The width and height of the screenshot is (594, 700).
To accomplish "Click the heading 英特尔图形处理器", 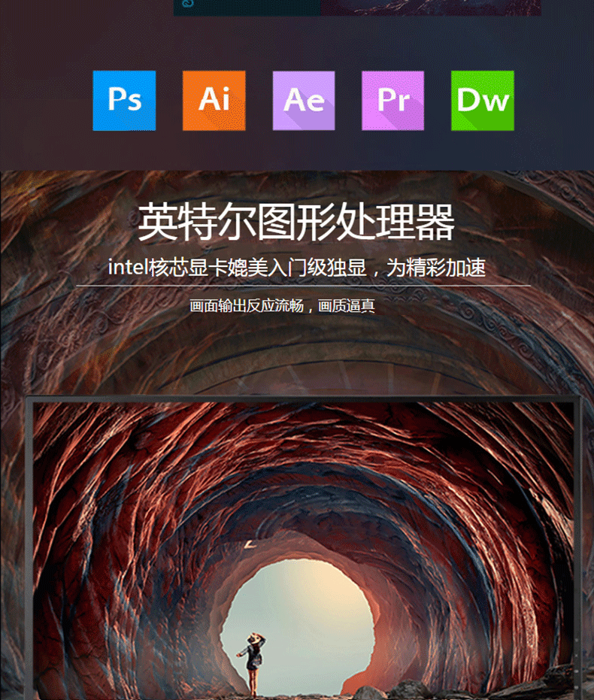I will tap(296, 222).
